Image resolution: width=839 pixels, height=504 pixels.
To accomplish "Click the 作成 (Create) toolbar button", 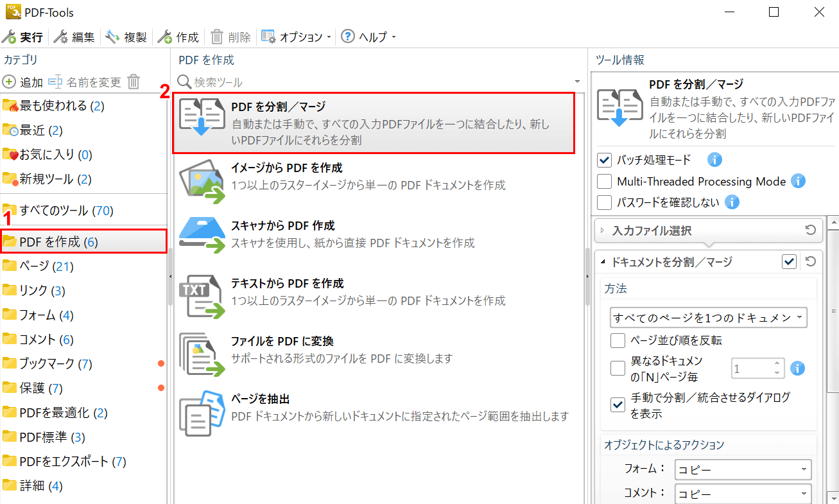I will click(x=179, y=37).
